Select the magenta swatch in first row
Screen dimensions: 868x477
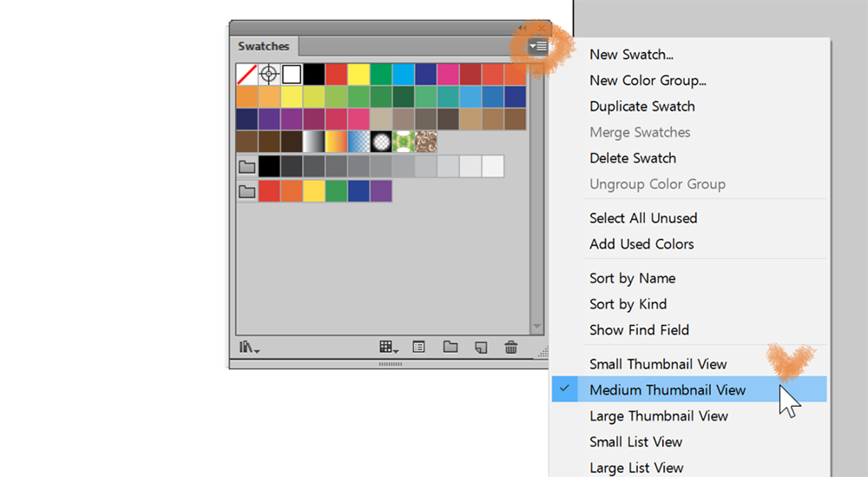pyautogui.click(x=448, y=74)
